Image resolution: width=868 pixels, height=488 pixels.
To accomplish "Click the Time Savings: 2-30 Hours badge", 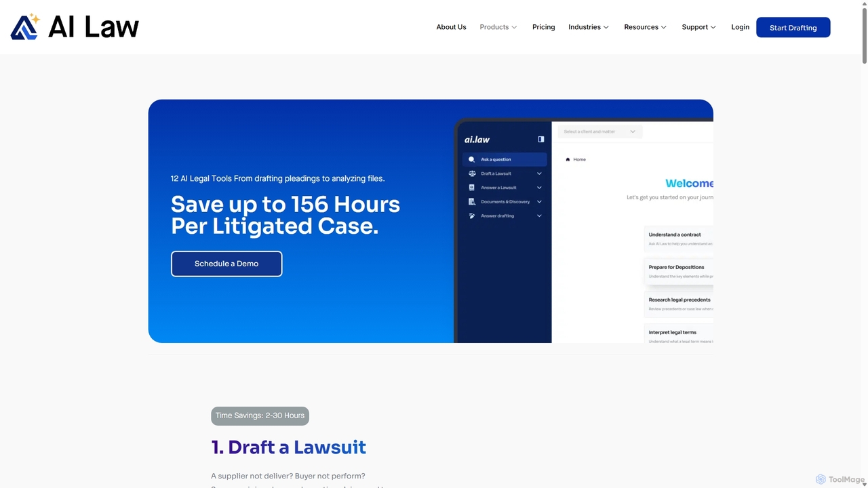I will pos(260,415).
